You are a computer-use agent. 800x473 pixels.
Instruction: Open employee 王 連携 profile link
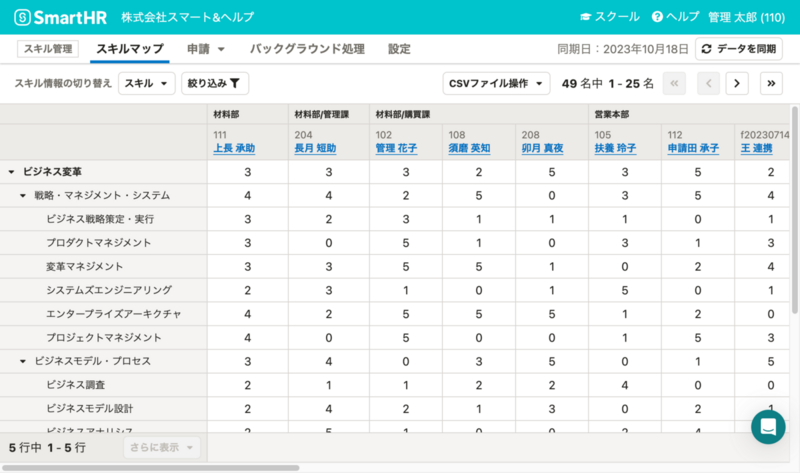pyautogui.click(x=756, y=148)
